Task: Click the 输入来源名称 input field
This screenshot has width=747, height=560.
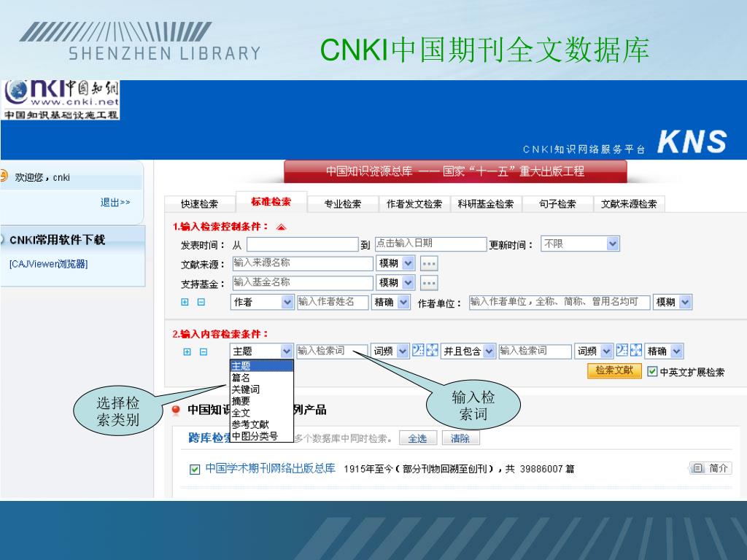Action: pyautogui.click(x=303, y=263)
